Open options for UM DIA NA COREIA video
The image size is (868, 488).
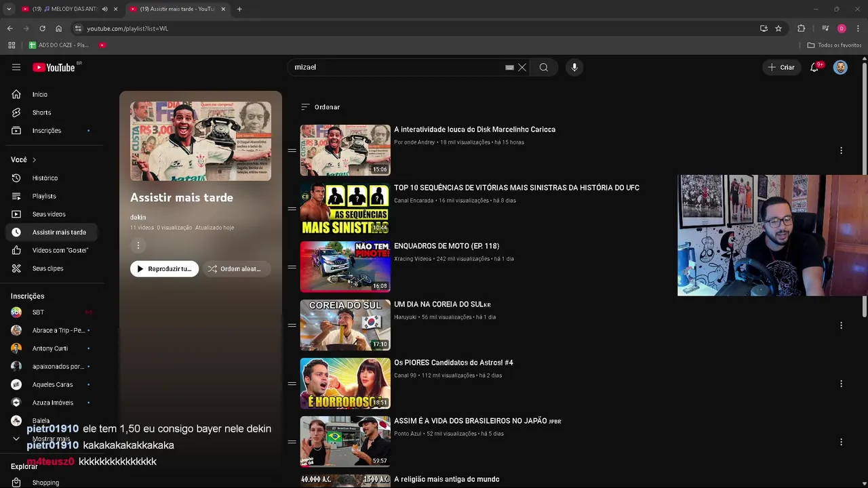point(841,325)
